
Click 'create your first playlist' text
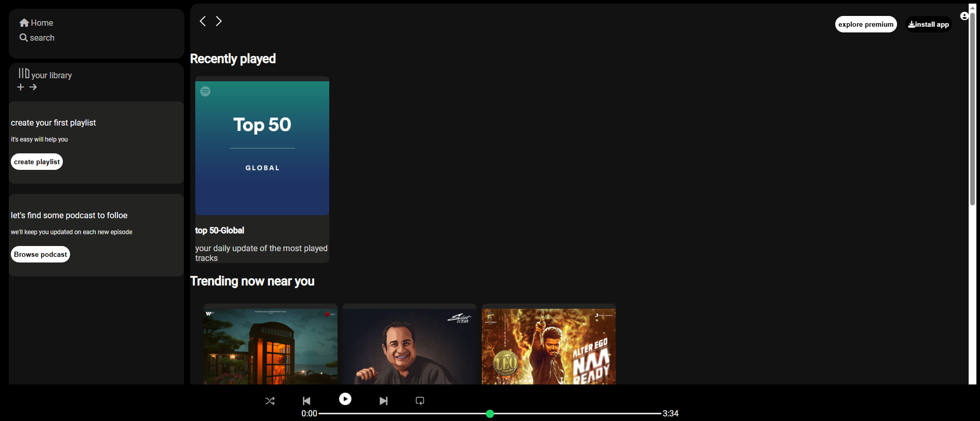point(54,122)
